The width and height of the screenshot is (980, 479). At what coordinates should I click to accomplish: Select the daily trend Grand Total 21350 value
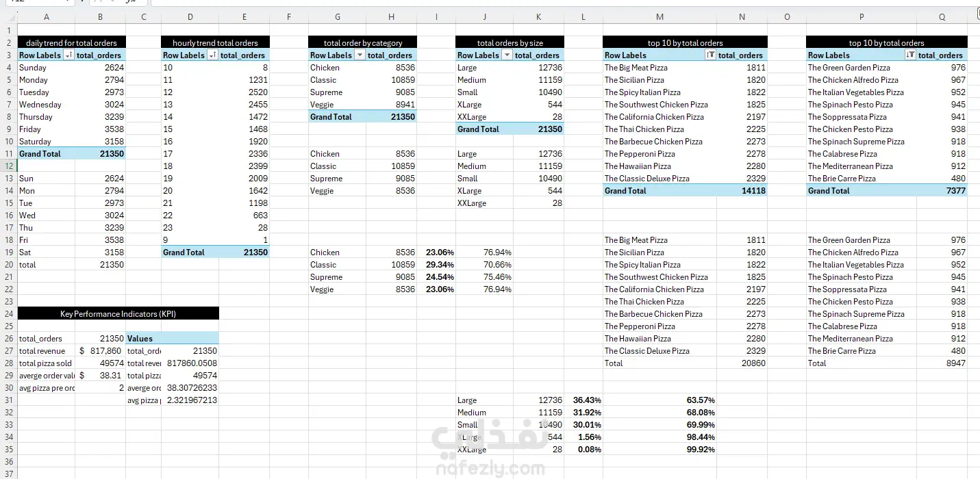click(101, 154)
